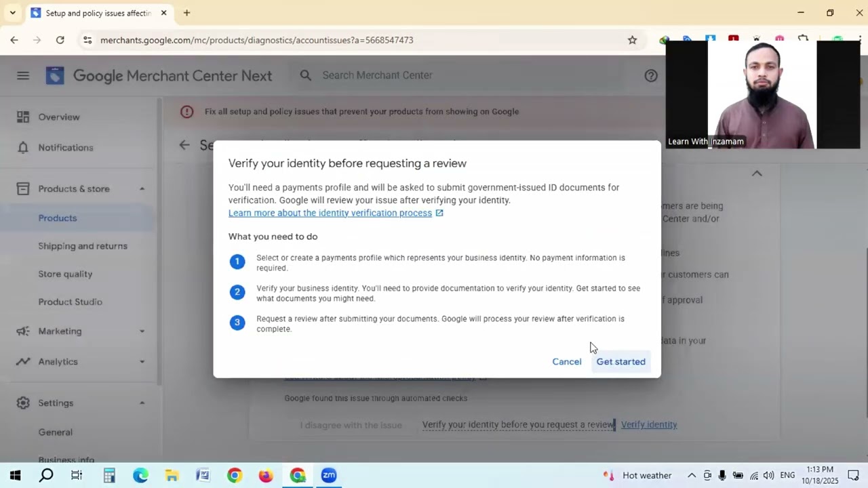Open Task View from taskbar
The width and height of the screenshot is (868, 488).
coord(77,475)
